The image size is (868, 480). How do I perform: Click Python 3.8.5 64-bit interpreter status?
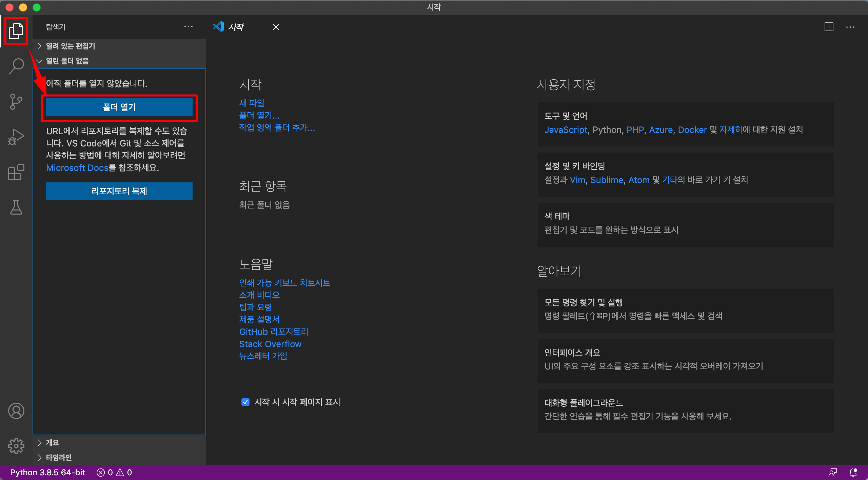coord(47,472)
